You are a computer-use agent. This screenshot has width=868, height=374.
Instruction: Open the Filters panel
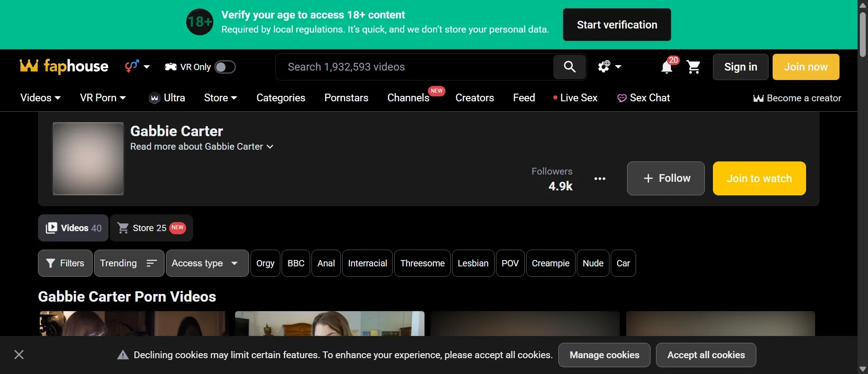pos(66,263)
